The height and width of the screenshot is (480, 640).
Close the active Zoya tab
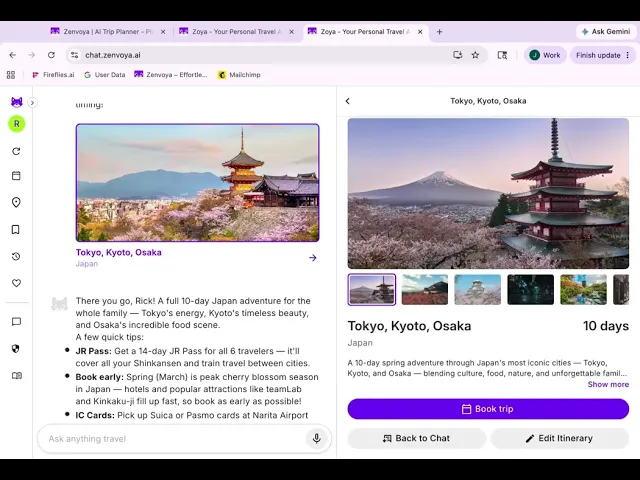tap(420, 31)
